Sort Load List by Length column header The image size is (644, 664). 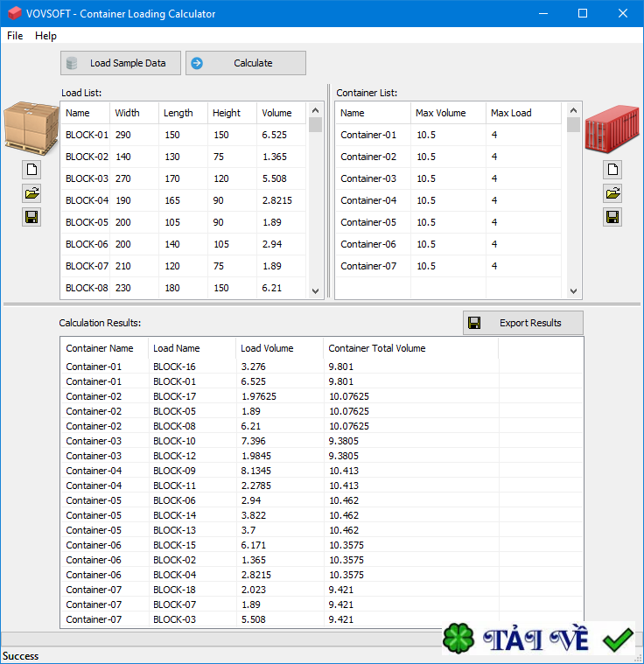pos(183,113)
